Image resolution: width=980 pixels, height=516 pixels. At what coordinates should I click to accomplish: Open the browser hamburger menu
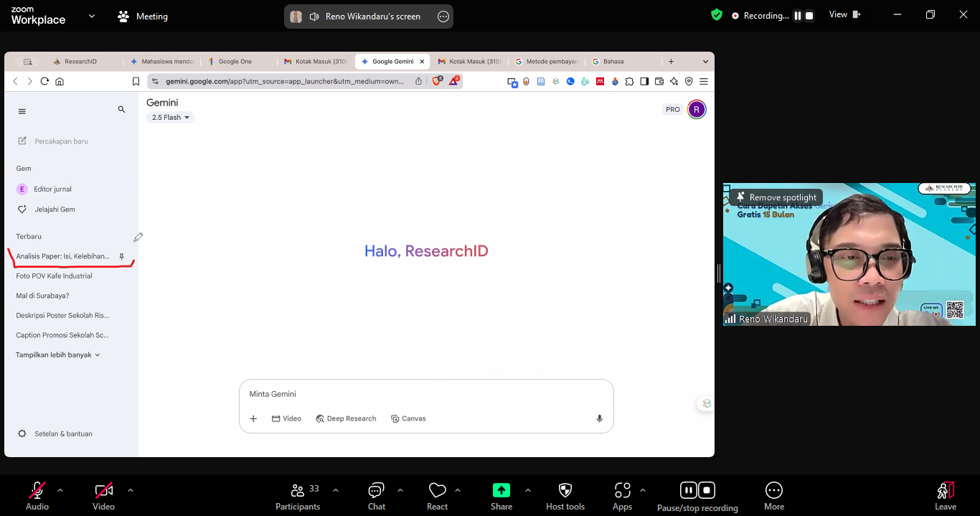click(704, 82)
